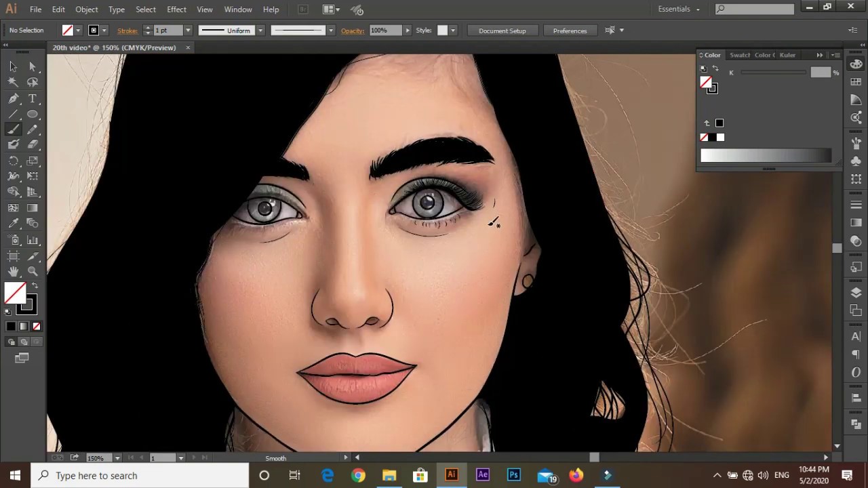Open the 150% zoom level dropdown
This screenshot has width=868, height=488.
point(117,458)
